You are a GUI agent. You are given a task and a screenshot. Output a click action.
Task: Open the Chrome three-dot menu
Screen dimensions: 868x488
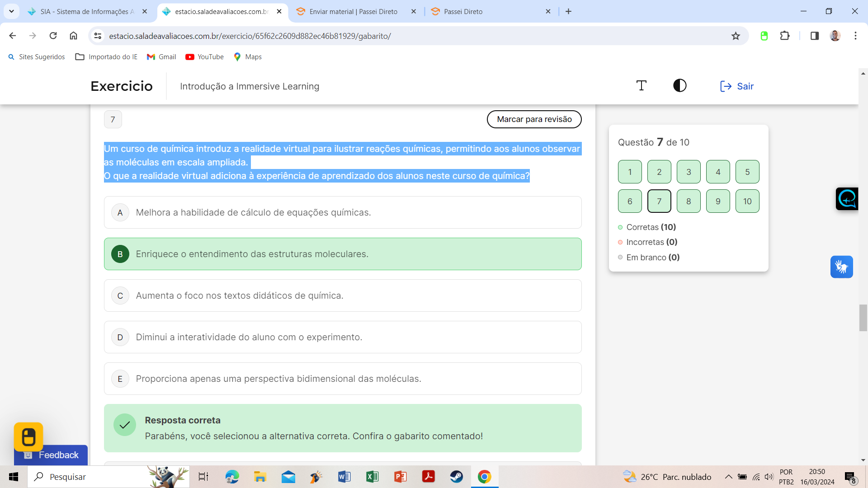click(855, 36)
